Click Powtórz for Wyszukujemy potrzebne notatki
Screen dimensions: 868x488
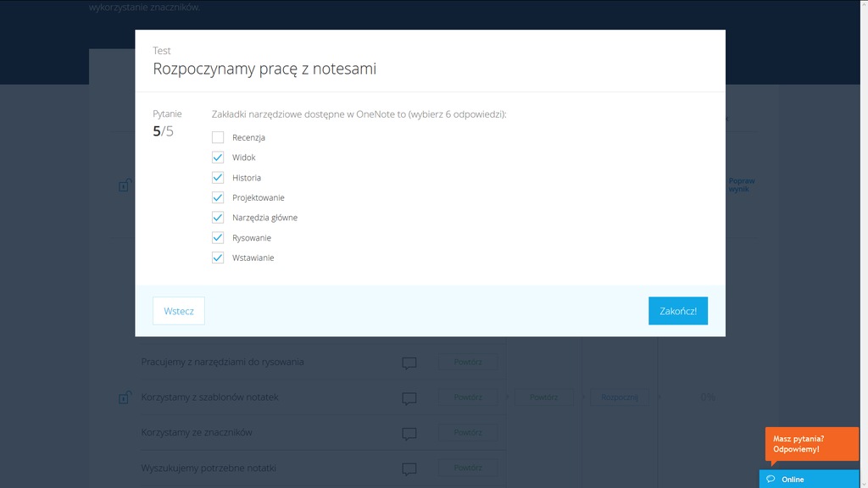coord(468,468)
